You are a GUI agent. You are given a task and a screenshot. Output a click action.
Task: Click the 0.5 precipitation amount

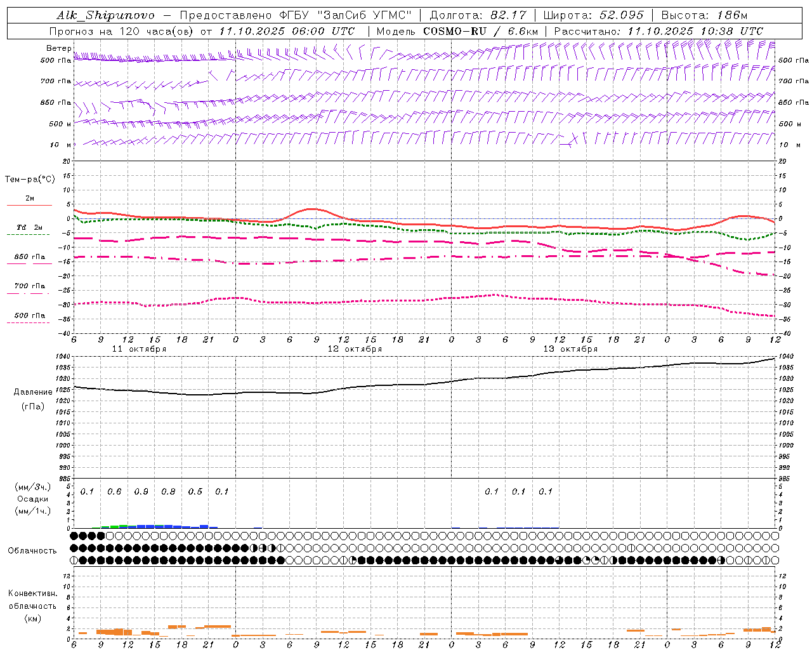[x=195, y=491]
